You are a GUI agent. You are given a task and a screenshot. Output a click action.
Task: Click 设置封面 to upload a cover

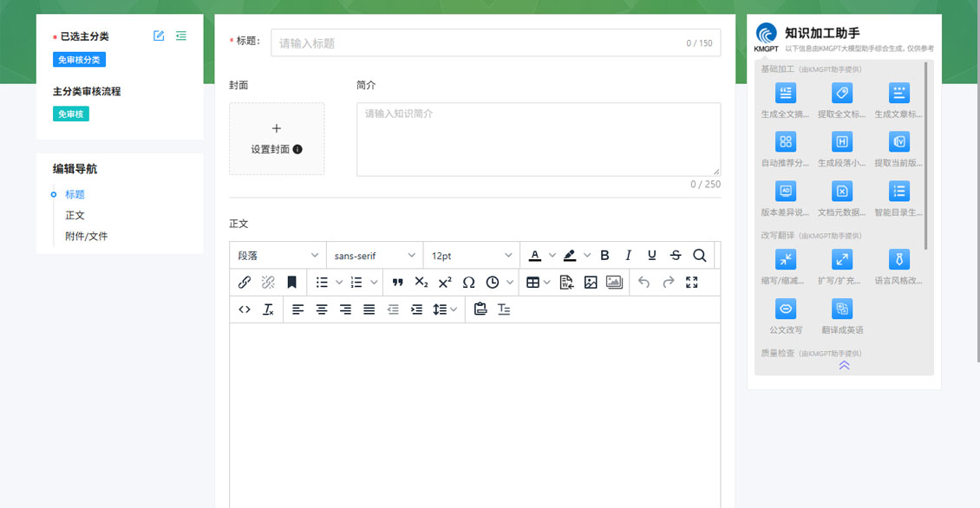(x=277, y=139)
